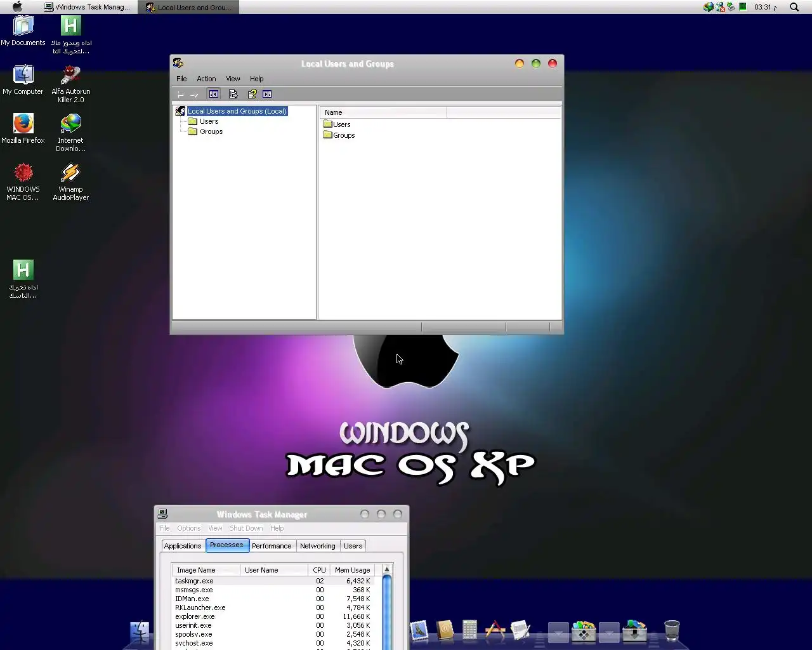Open My Documents desktop icon
812x650 pixels.
click(23, 30)
